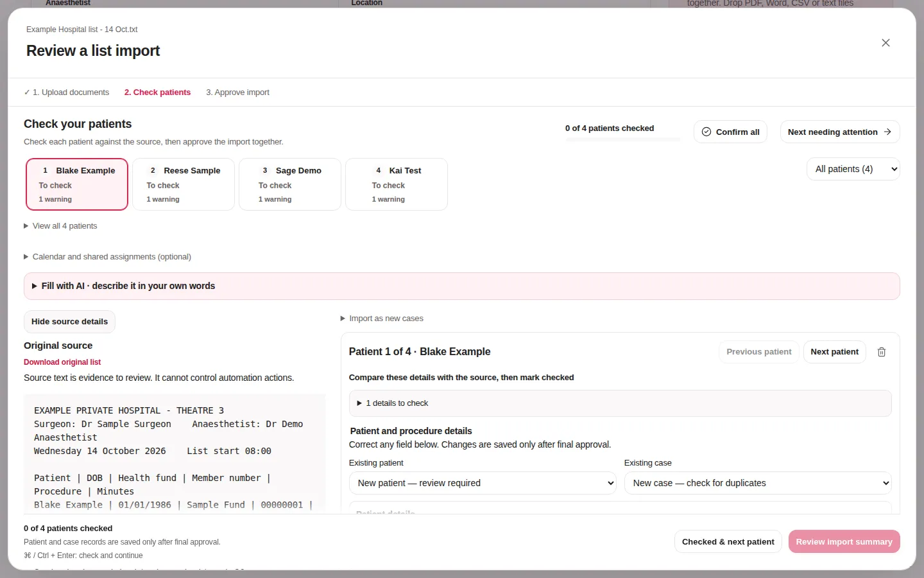Screen dimensions: 924x578
Task: Click Checked & next patient button
Action: tap(728, 542)
